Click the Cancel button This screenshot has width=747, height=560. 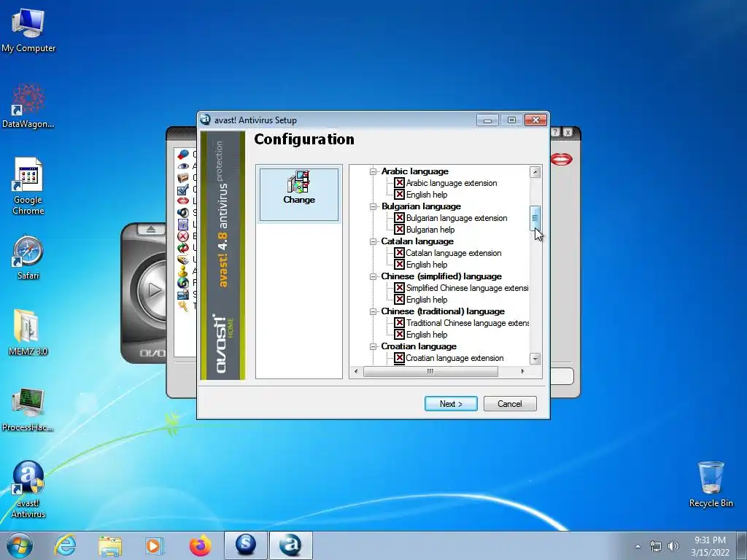510,403
